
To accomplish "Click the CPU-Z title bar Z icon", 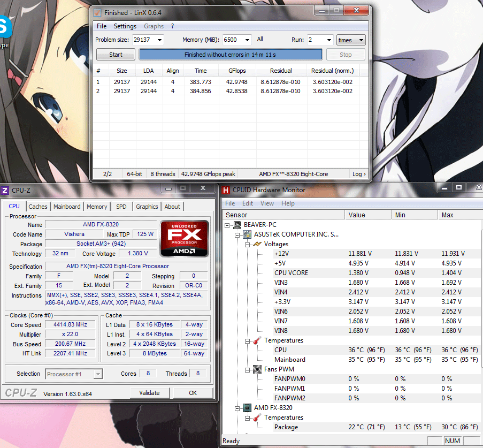I will 5,191.
